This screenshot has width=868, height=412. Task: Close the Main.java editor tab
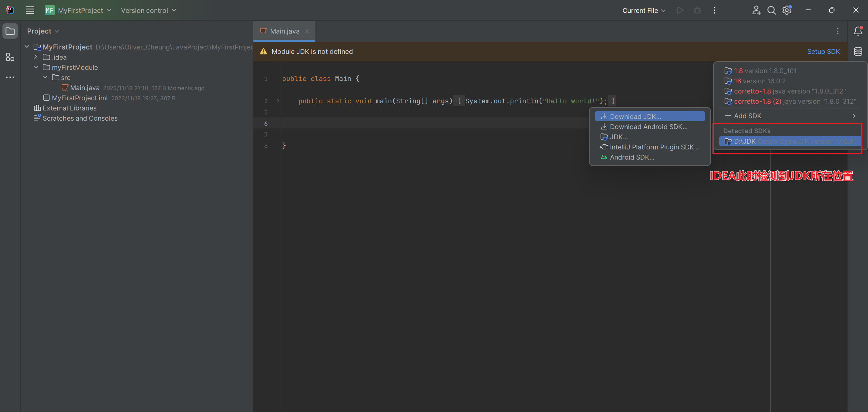coord(307,31)
